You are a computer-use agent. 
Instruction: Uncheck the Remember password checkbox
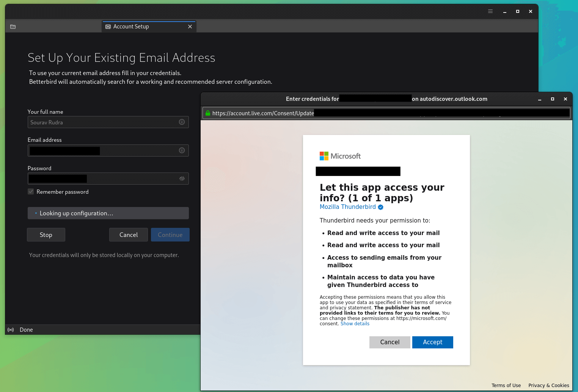coord(31,192)
